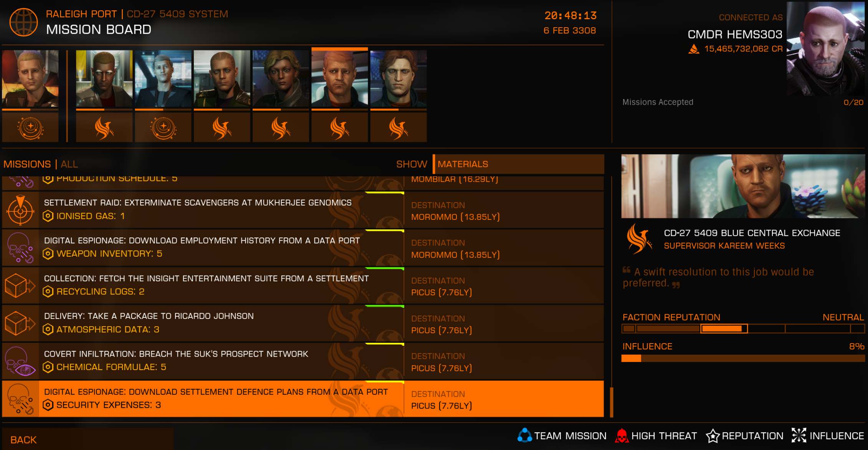Select the highlighted Digital Espionage Security Expenses mission

tap(303, 399)
